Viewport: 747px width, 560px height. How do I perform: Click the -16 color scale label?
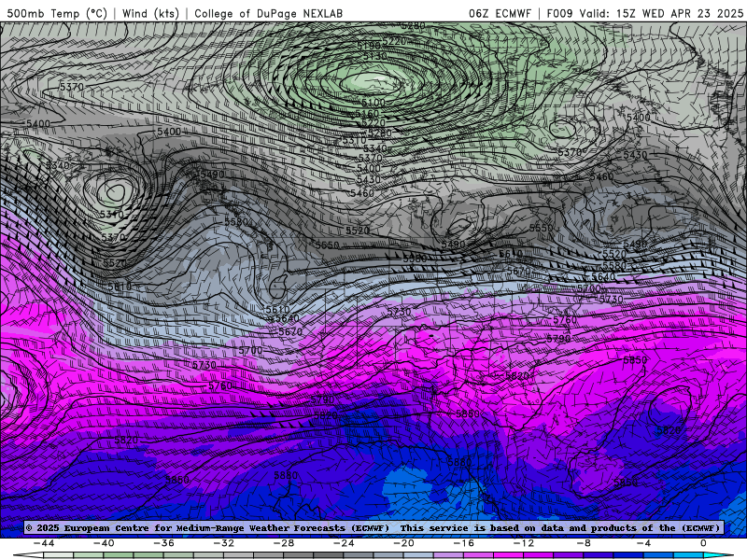[464, 543]
